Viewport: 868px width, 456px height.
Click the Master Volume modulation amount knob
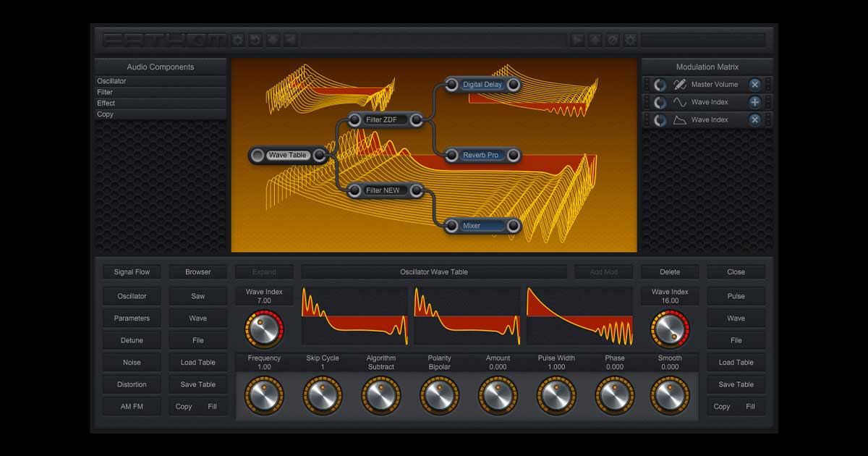(660, 85)
